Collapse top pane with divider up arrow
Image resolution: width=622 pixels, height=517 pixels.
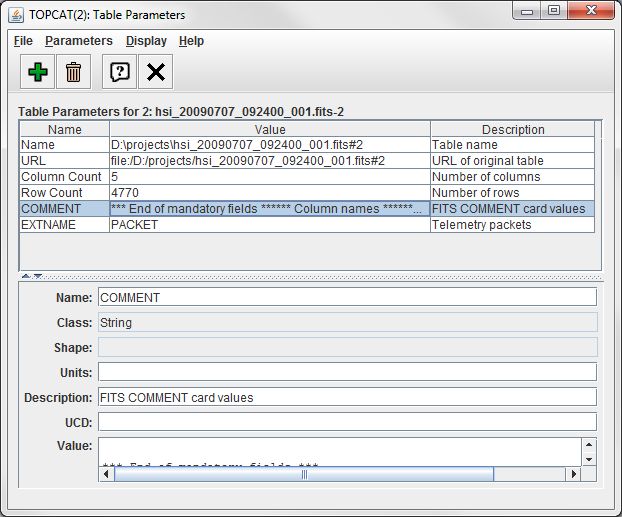coord(26,276)
